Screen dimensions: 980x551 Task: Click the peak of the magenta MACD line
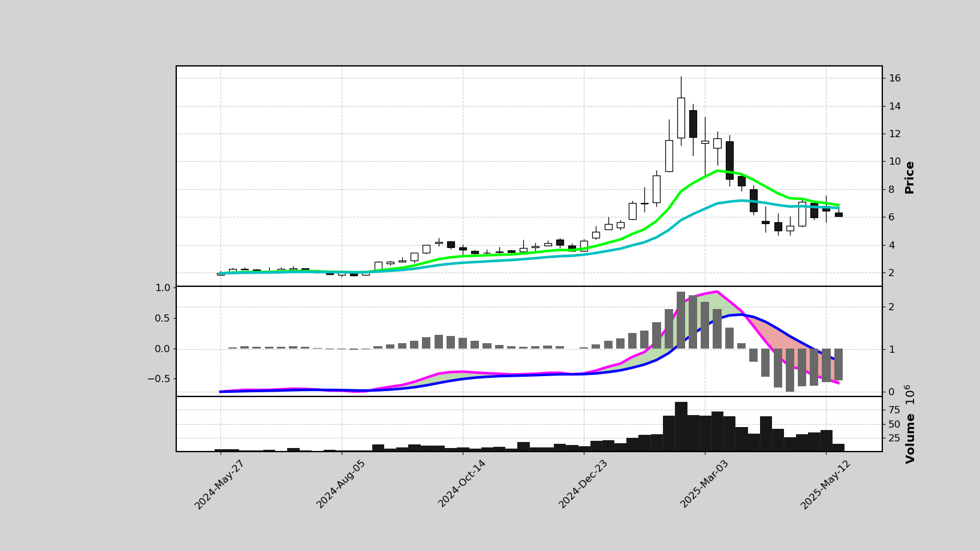(717, 292)
